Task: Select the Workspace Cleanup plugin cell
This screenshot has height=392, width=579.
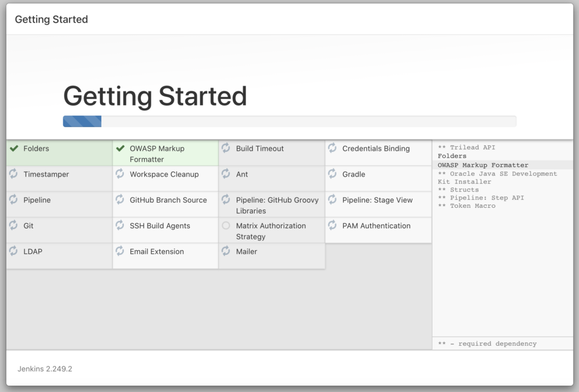Action: pyautogui.click(x=164, y=175)
